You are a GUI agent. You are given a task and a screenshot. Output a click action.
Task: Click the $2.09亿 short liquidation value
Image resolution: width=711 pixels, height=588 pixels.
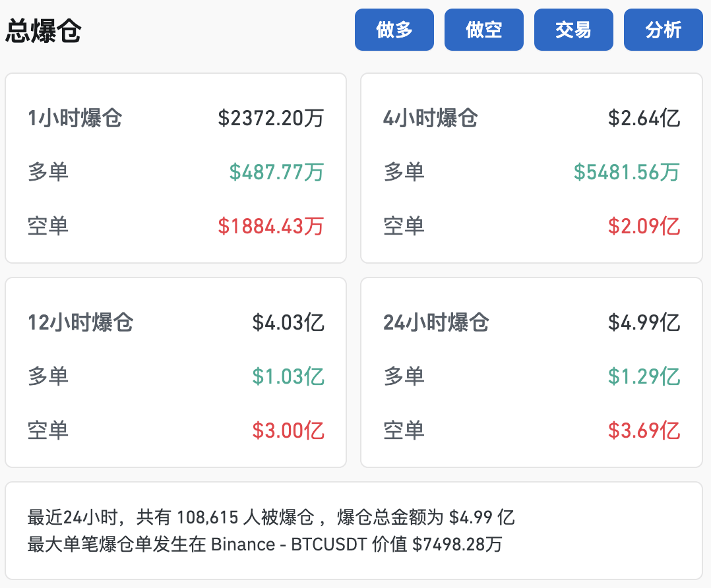click(x=644, y=226)
